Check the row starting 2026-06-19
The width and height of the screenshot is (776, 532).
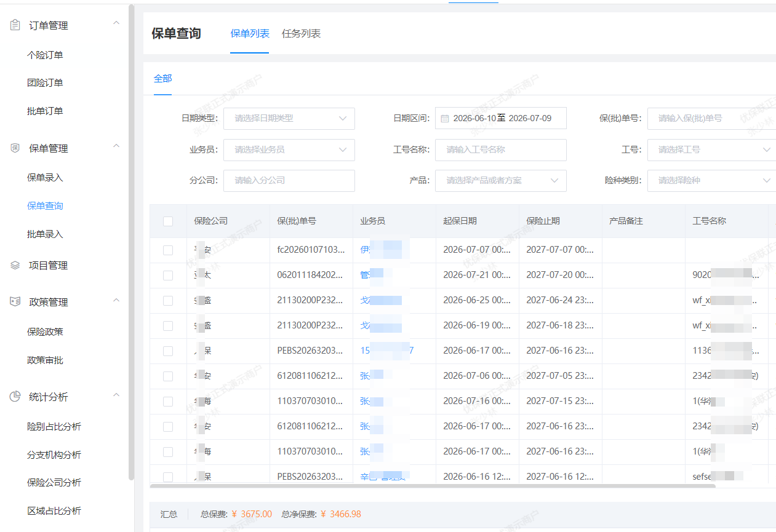click(168, 326)
